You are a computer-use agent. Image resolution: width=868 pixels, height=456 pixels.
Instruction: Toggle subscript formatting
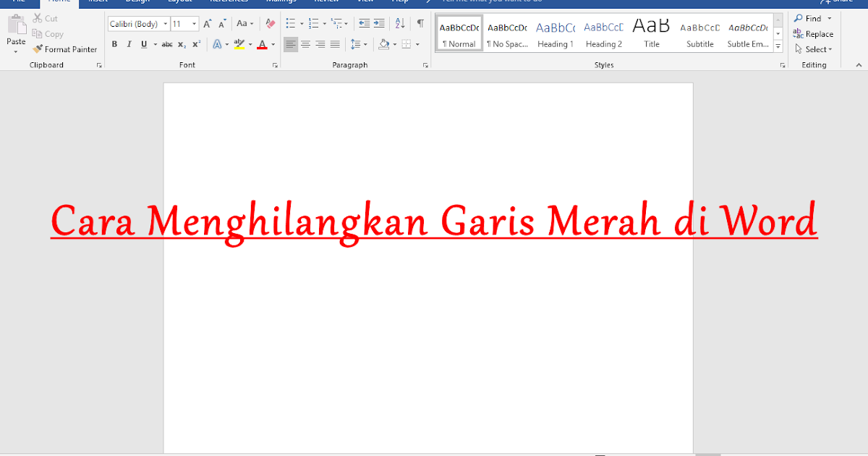pyautogui.click(x=182, y=44)
